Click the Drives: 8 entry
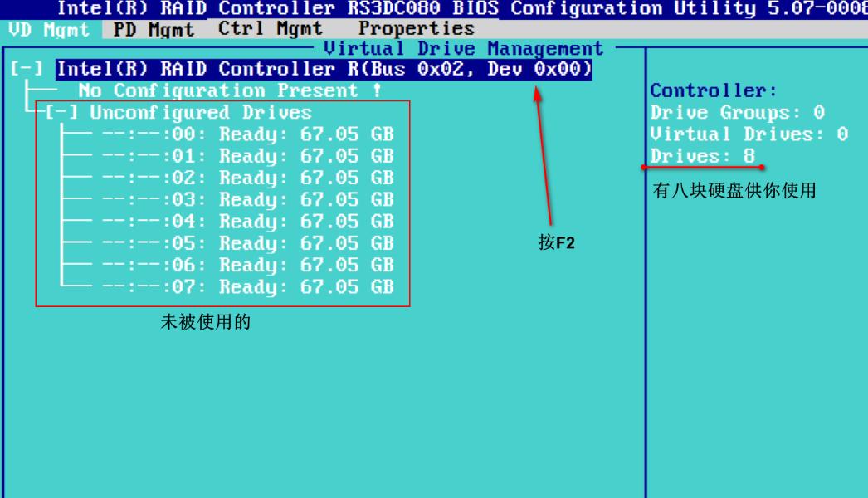868x498 pixels. 703,156
